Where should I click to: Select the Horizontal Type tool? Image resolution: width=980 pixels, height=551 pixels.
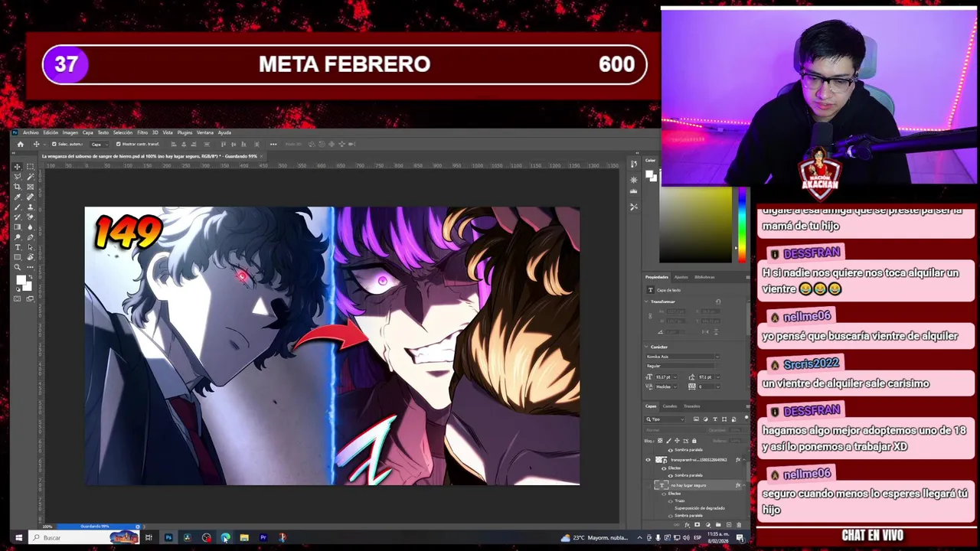pyautogui.click(x=17, y=246)
